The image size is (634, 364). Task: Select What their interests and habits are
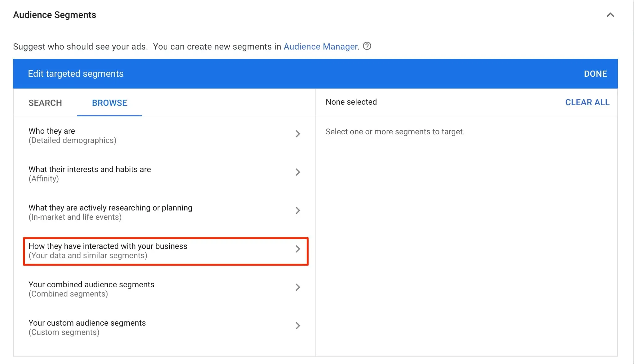pos(90,174)
